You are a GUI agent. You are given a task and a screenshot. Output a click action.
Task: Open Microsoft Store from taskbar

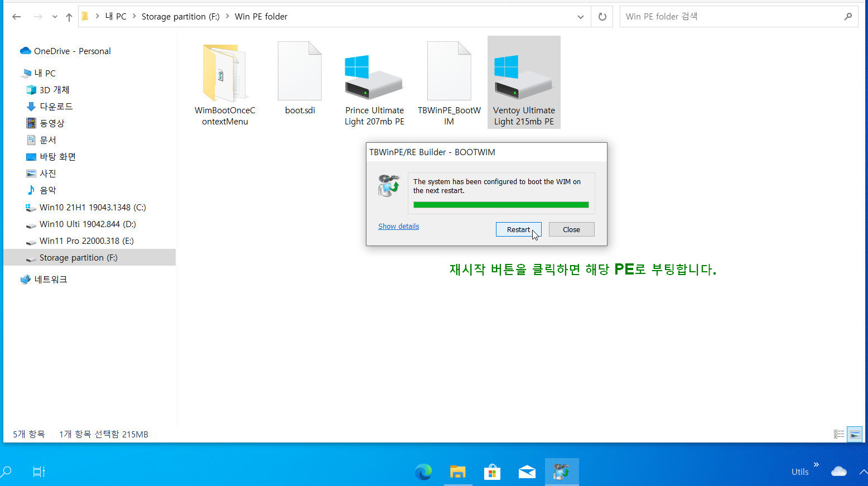click(492, 472)
